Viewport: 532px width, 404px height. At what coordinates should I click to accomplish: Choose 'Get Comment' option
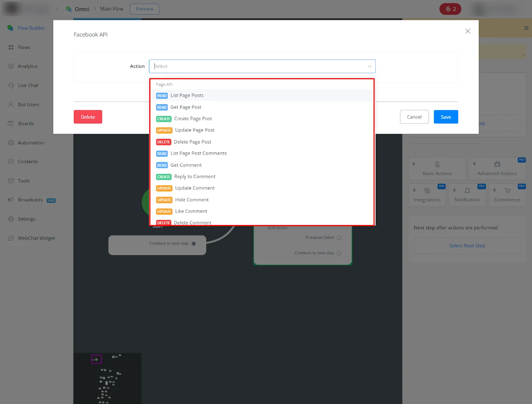pyautogui.click(x=262, y=165)
